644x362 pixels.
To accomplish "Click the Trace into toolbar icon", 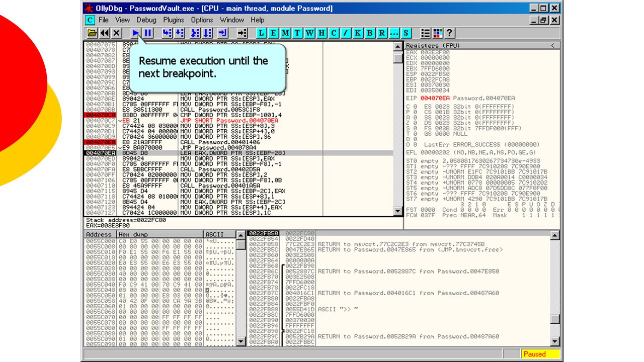I will pos(196,33).
